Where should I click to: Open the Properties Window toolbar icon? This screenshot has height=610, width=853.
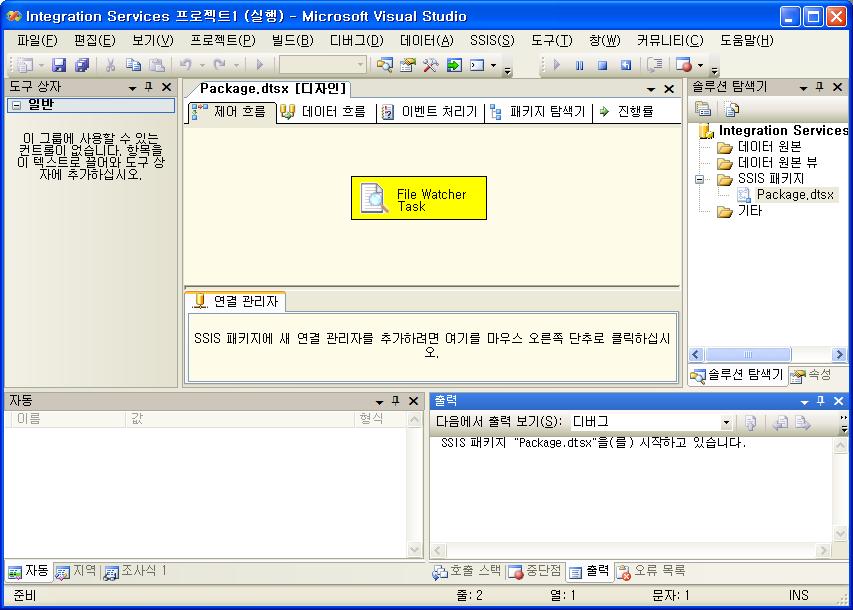tap(407, 65)
